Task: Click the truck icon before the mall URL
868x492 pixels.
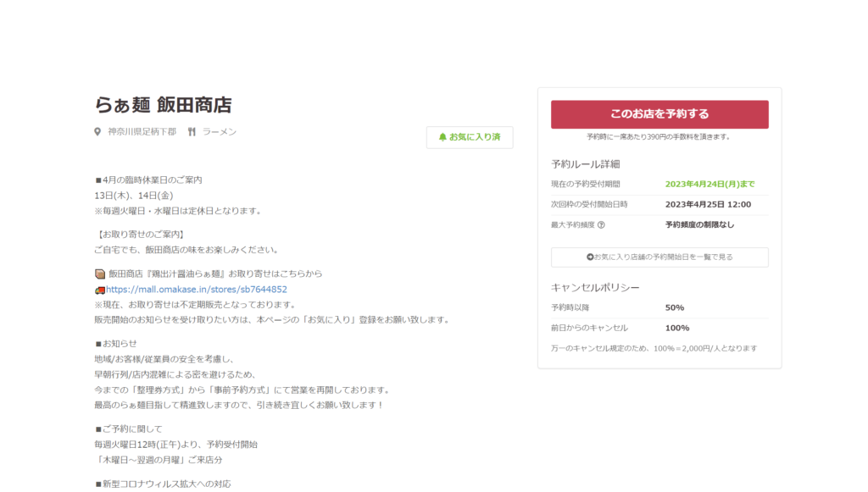Action: click(99, 290)
